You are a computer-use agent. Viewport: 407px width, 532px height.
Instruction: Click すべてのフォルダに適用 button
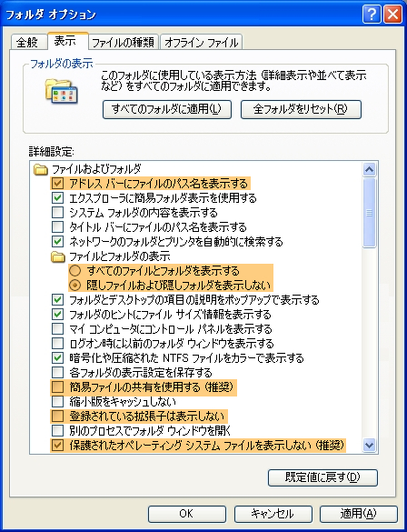click(167, 109)
